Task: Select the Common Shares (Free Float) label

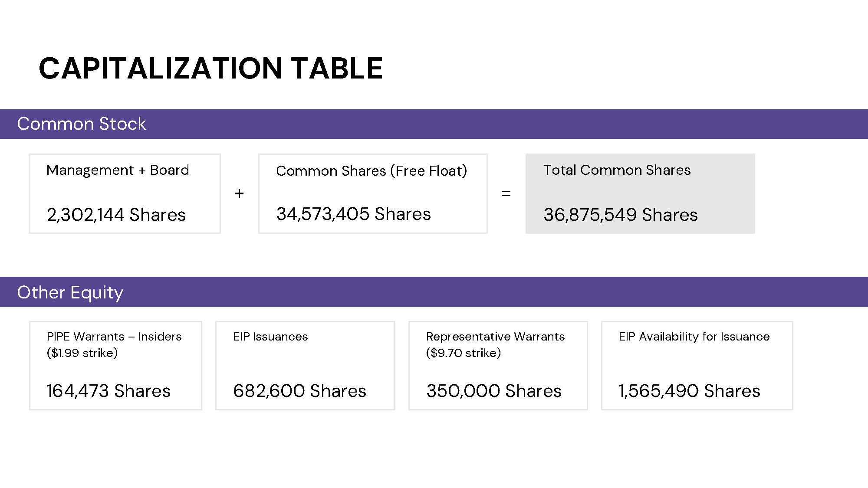Action: (372, 171)
